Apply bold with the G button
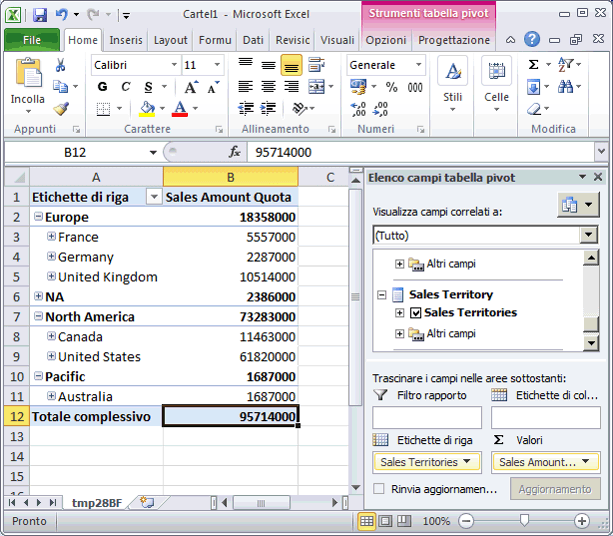This screenshot has width=613, height=536. 102,87
